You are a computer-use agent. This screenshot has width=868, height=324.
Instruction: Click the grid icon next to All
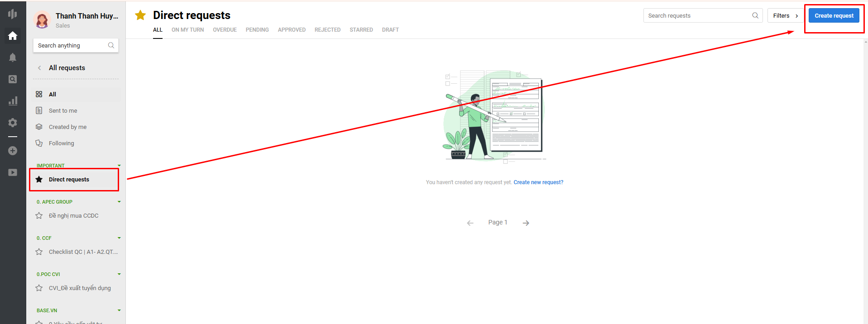tap(39, 94)
